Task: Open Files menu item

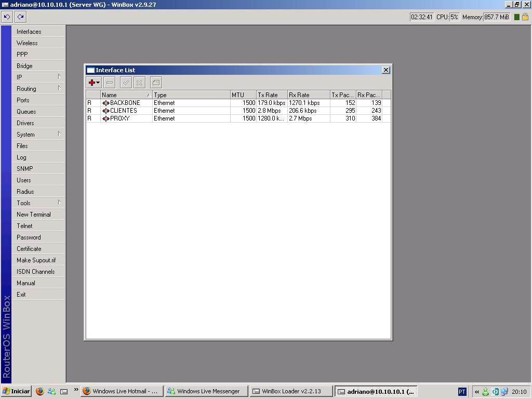Action: [x=38, y=146]
